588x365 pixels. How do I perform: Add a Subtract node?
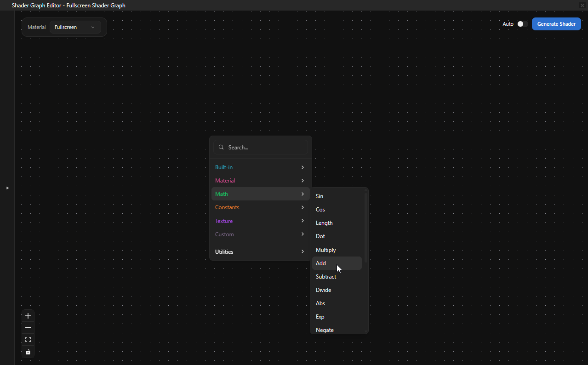click(337, 277)
